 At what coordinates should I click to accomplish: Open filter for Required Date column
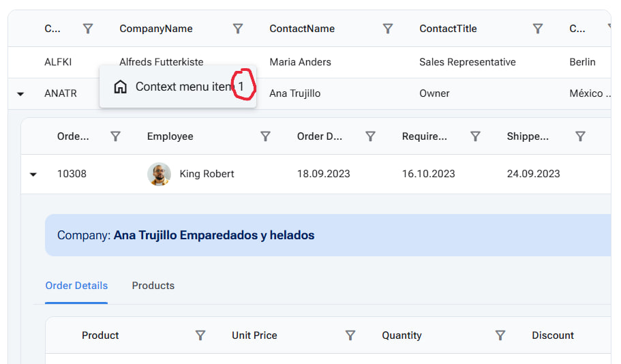click(475, 136)
